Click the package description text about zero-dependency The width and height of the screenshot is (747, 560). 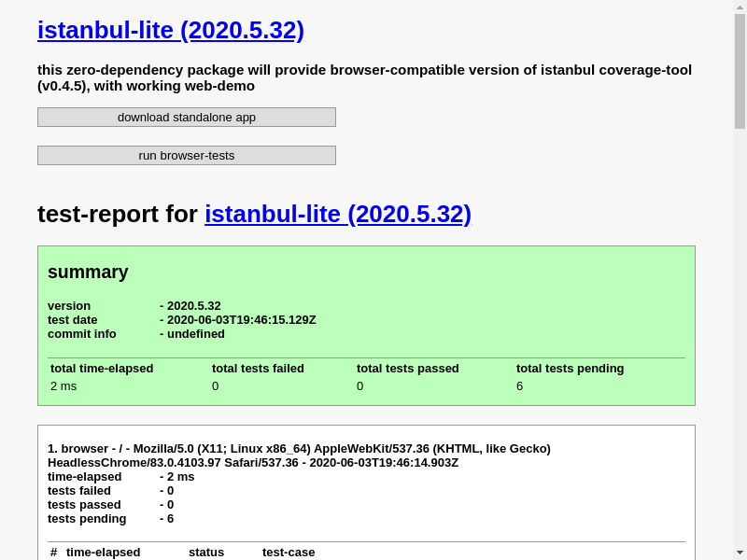tap(364, 77)
